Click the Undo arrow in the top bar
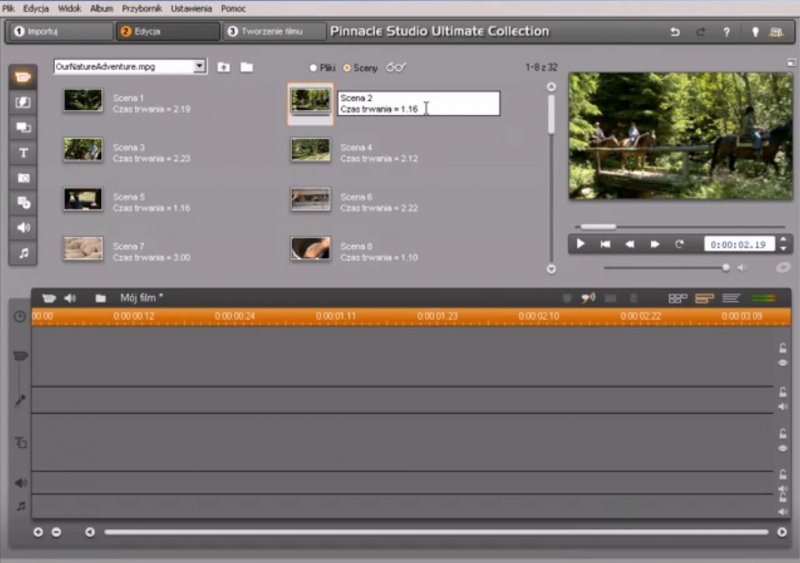This screenshot has width=800, height=563. click(x=674, y=32)
